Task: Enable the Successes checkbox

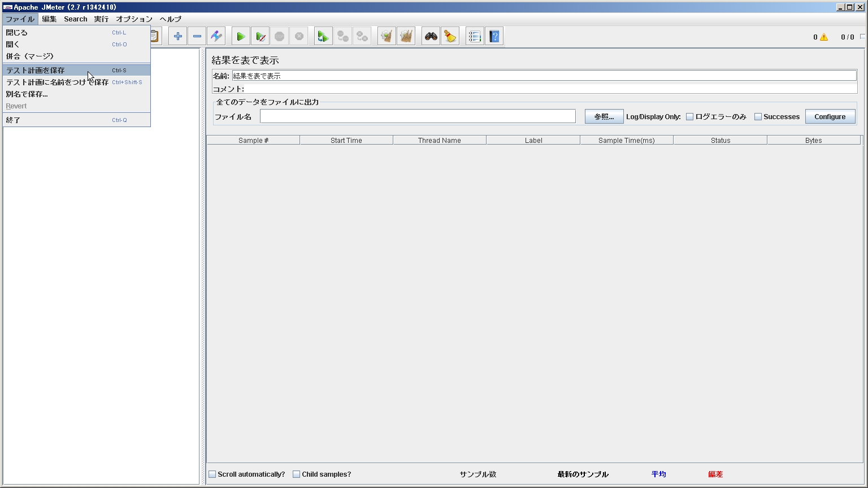Action: point(758,117)
